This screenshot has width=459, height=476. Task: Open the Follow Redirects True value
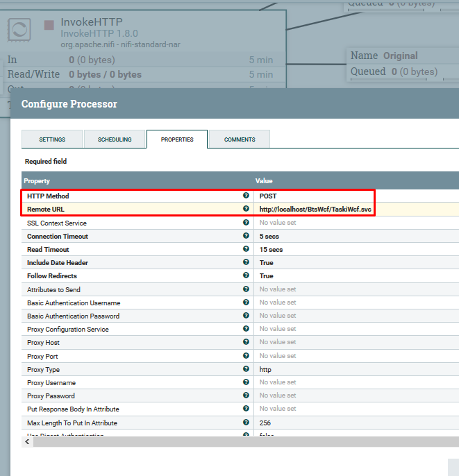point(267,276)
